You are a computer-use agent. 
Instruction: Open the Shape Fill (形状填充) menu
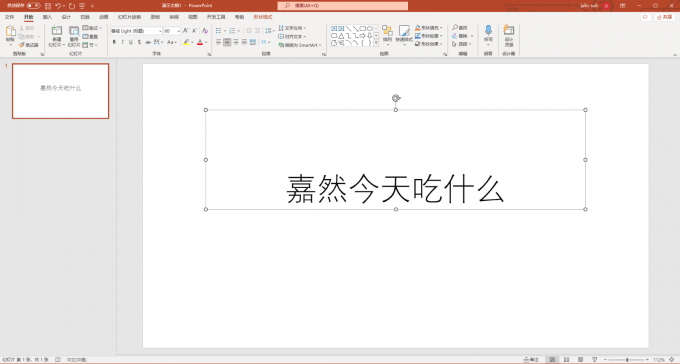click(x=428, y=28)
